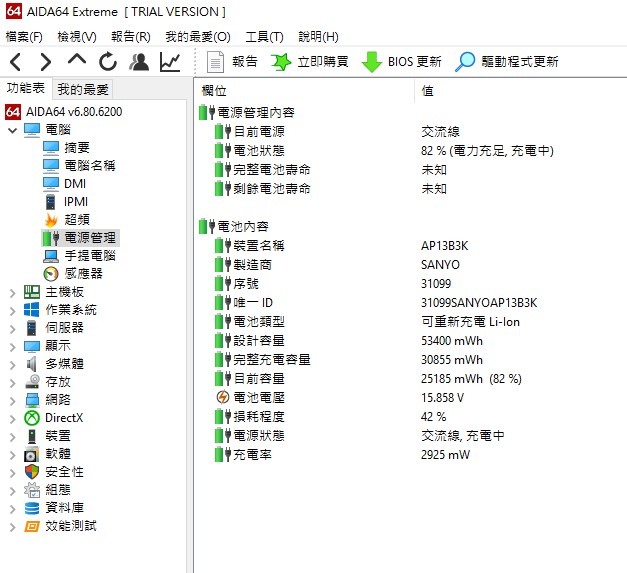Image resolution: width=627 pixels, height=573 pixels.
Task: Select 電源管理 in the sidebar tree
Action: [80, 238]
